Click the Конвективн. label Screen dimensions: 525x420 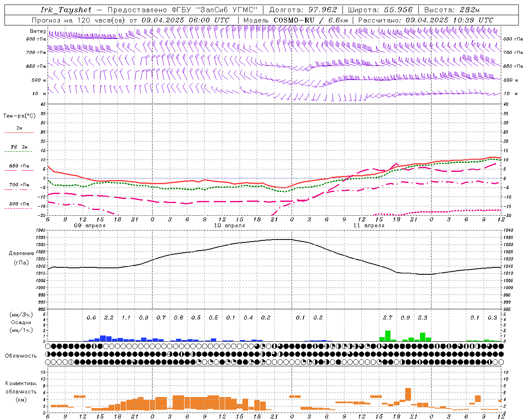pyautogui.click(x=21, y=383)
